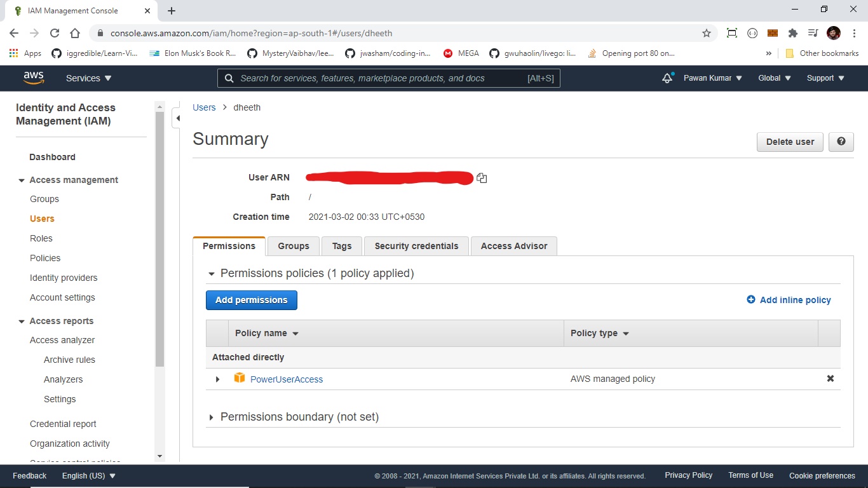
Task: Open the PowerUserAccess policy link
Action: point(287,379)
